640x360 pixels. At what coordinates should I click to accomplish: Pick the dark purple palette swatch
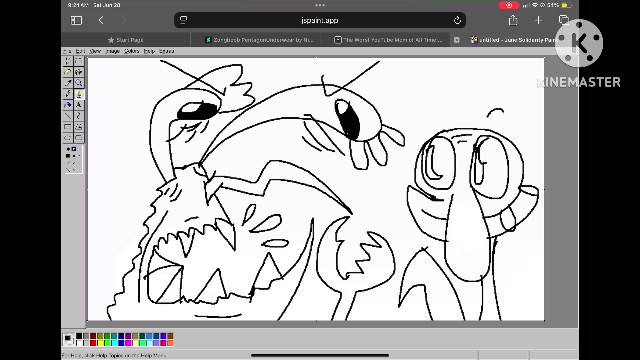click(128, 336)
